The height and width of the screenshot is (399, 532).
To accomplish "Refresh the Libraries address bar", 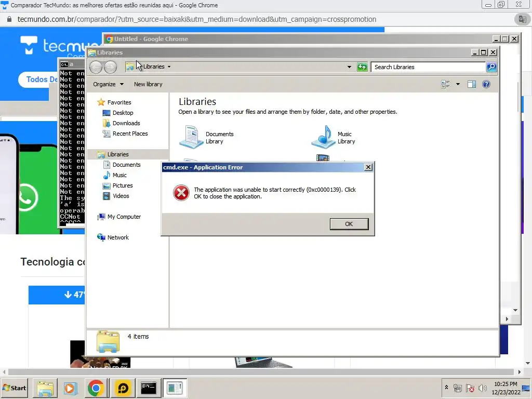I will tap(362, 67).
